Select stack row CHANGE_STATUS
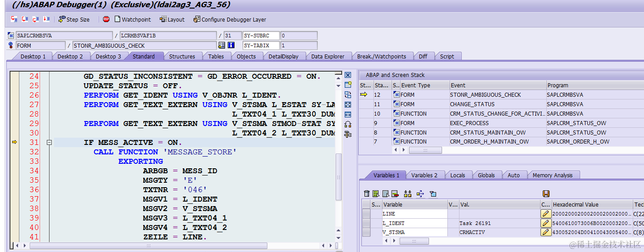Screen dimensions: 644x252 click(x=501, y=104)
